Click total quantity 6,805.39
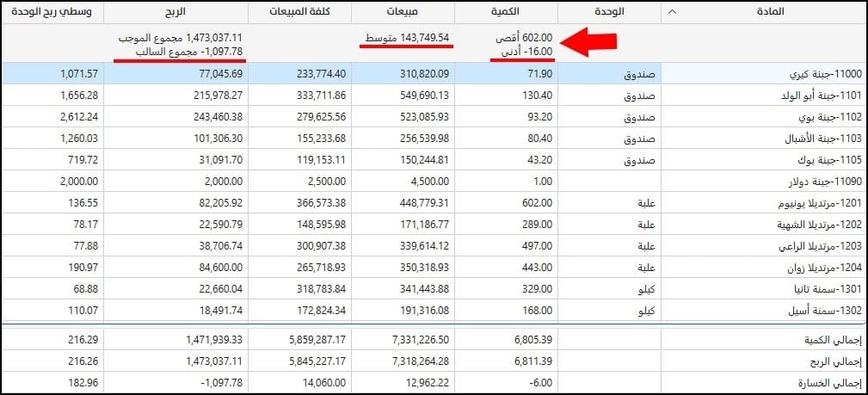The width and height of the screenshot is (868, 395). (534, 340)
